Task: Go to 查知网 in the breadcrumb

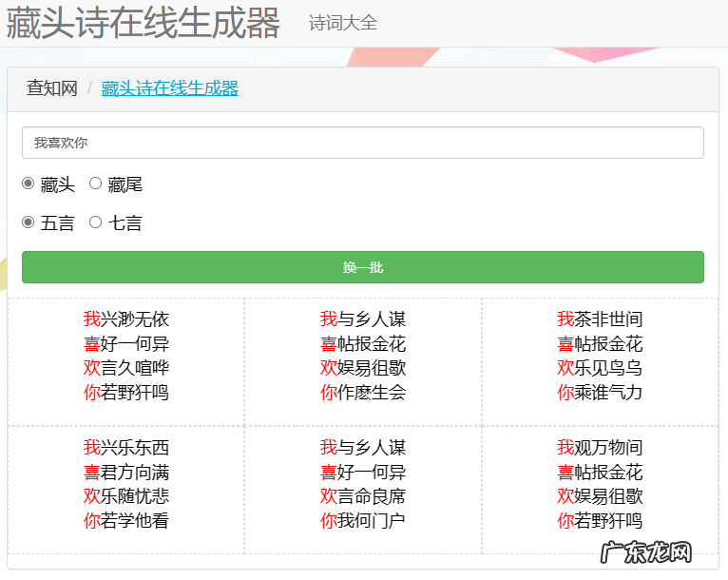Action: 52,88
